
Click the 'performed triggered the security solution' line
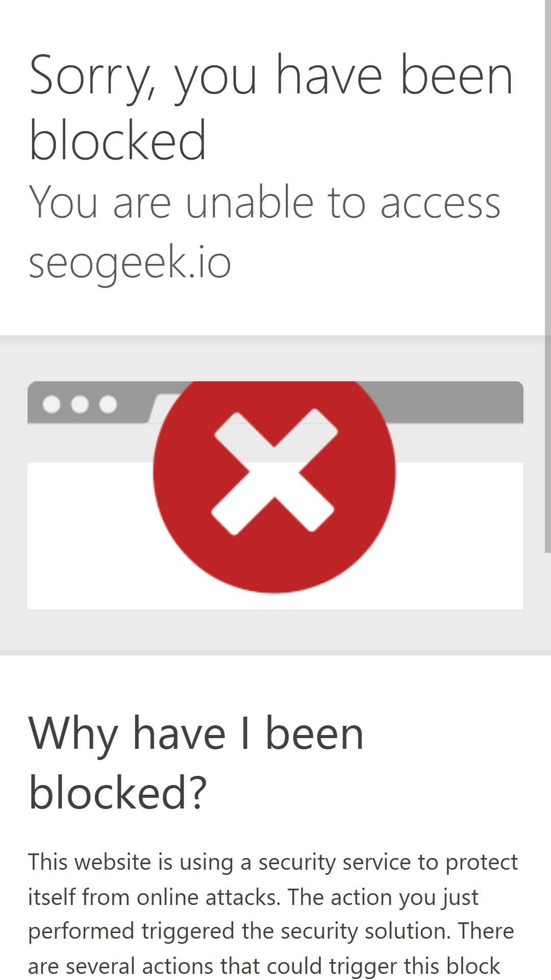[238, 931]
